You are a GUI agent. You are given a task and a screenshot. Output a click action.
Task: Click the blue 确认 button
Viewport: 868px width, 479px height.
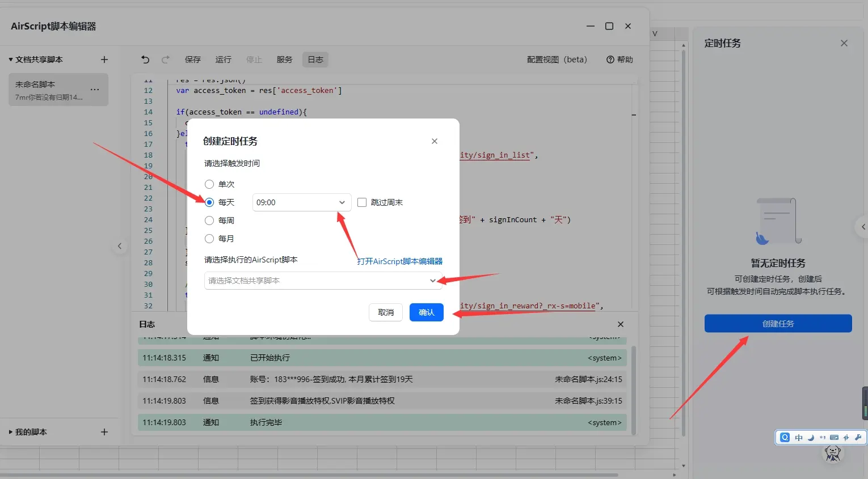click(427, 312)
